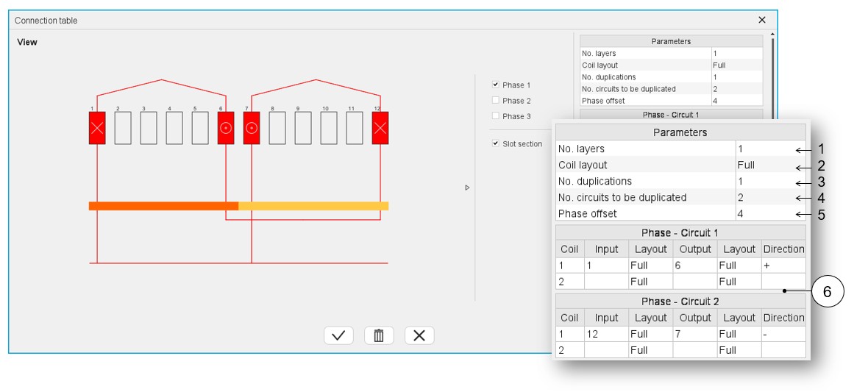This screenshot has width=868, height=392.
Task: Select empty slot 11 in diagram
Action: [x=355, y=128]
